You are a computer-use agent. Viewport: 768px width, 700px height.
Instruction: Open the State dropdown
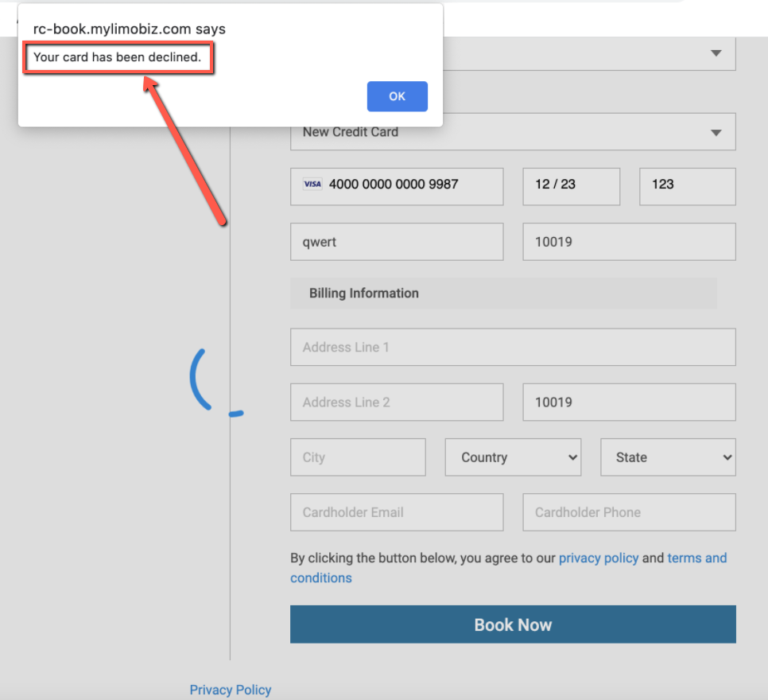point(668,457)
